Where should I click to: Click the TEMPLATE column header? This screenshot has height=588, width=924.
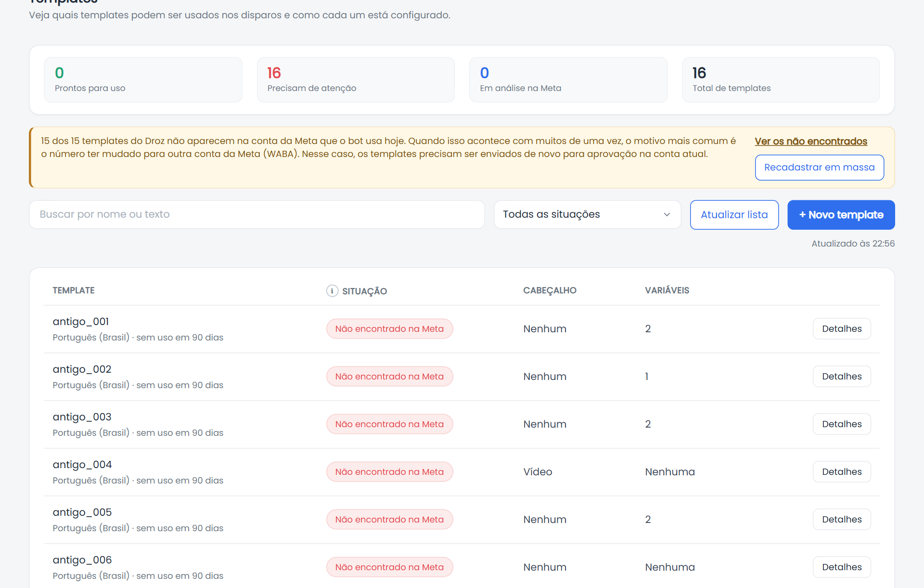click(x=74, y=290)
